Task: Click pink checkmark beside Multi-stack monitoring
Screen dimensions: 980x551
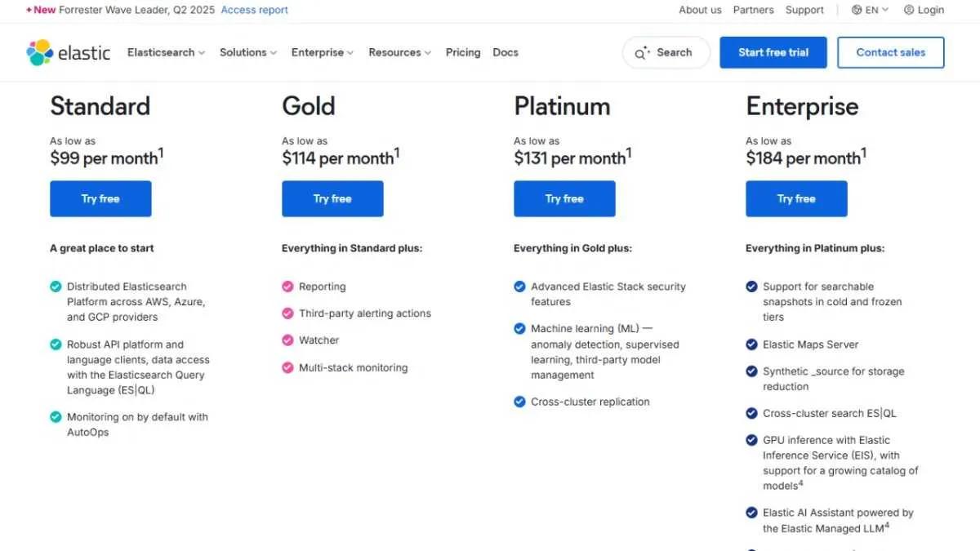Action: point(287,367)
